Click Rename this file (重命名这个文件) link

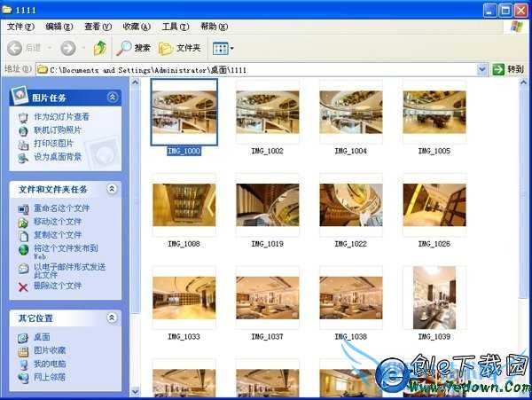pyautogui.click(x=61, y=208)
